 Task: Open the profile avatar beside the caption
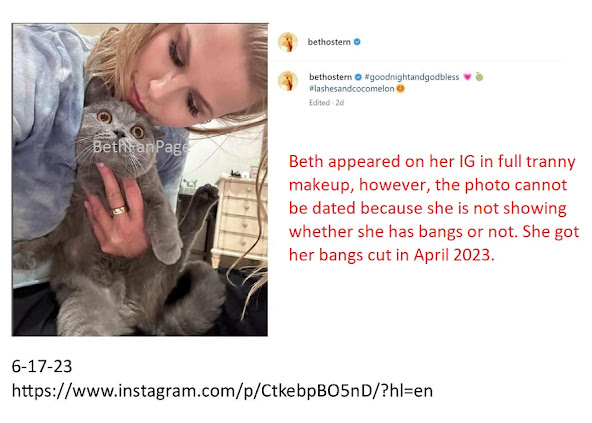[288, 81]
